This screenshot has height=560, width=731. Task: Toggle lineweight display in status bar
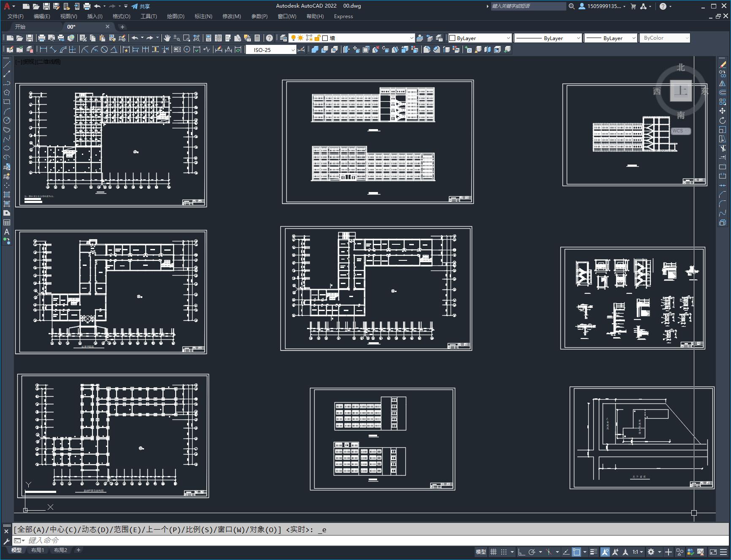click(594, 552)
